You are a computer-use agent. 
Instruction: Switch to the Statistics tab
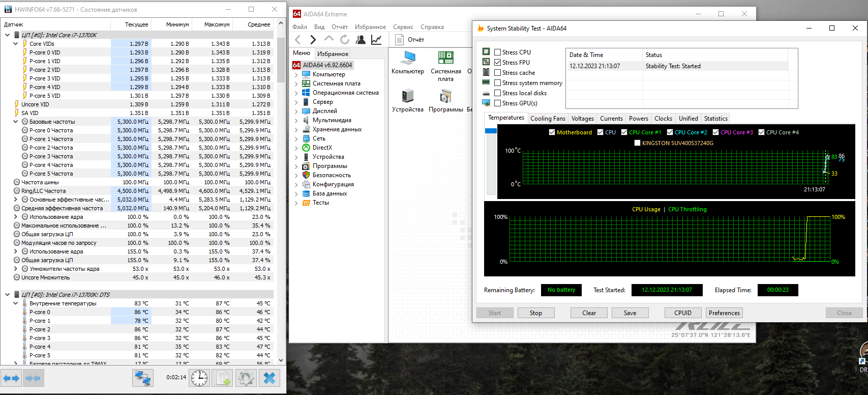click(716, 119)
